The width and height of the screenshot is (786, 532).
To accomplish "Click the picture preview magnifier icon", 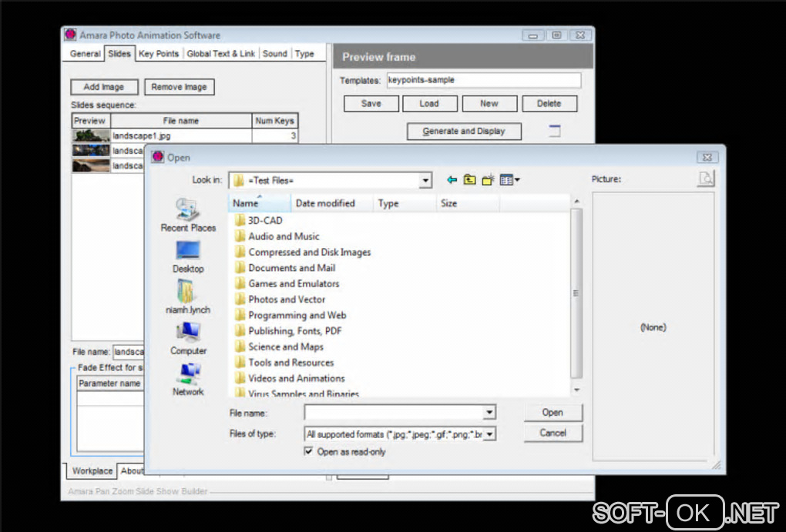I will point(707,179).
